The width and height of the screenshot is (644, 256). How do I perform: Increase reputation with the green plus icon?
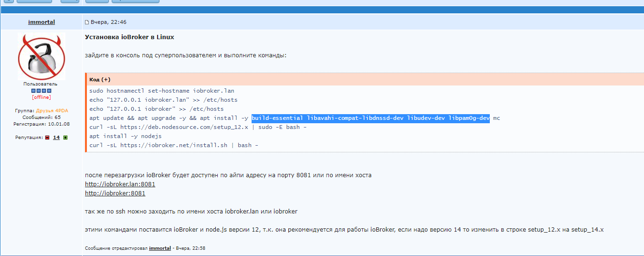coord(65,138)
